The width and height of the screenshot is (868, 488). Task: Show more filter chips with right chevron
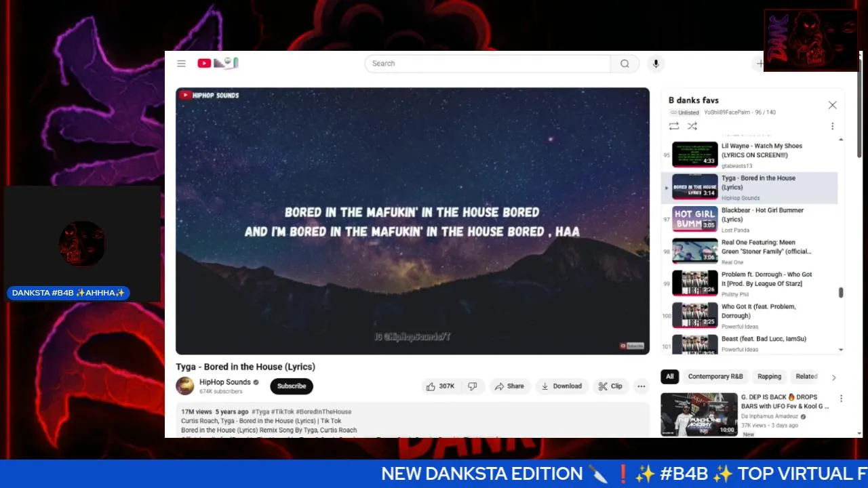coord(833,378)
